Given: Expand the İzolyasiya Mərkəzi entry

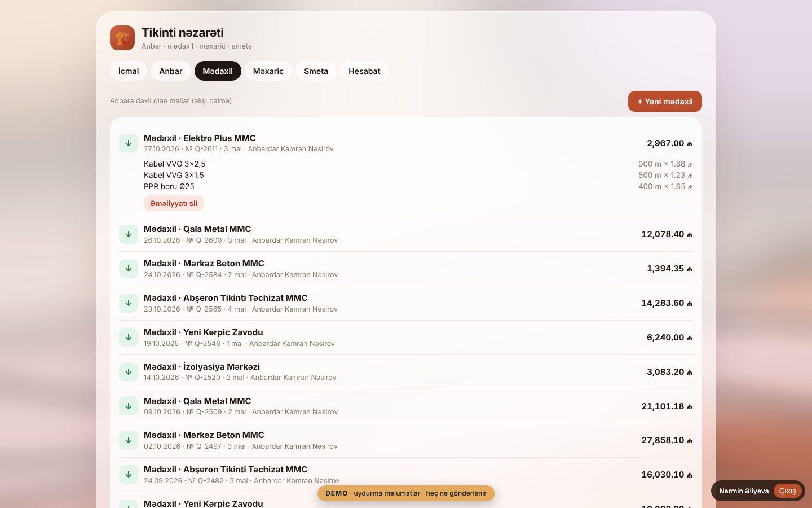Looking at the screenshot, I should click(406, 372).
